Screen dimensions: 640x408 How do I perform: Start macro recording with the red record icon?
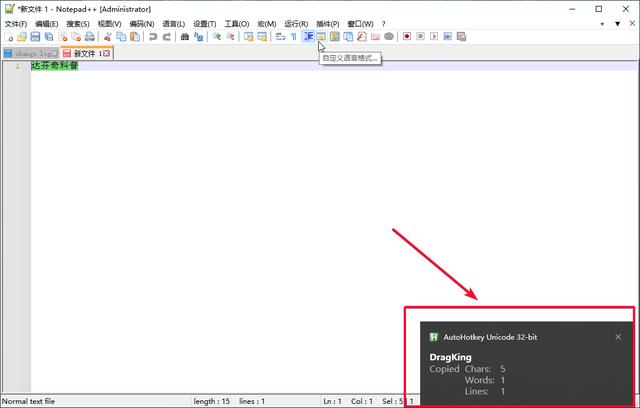pyautogui.click(x=407, y=37)
